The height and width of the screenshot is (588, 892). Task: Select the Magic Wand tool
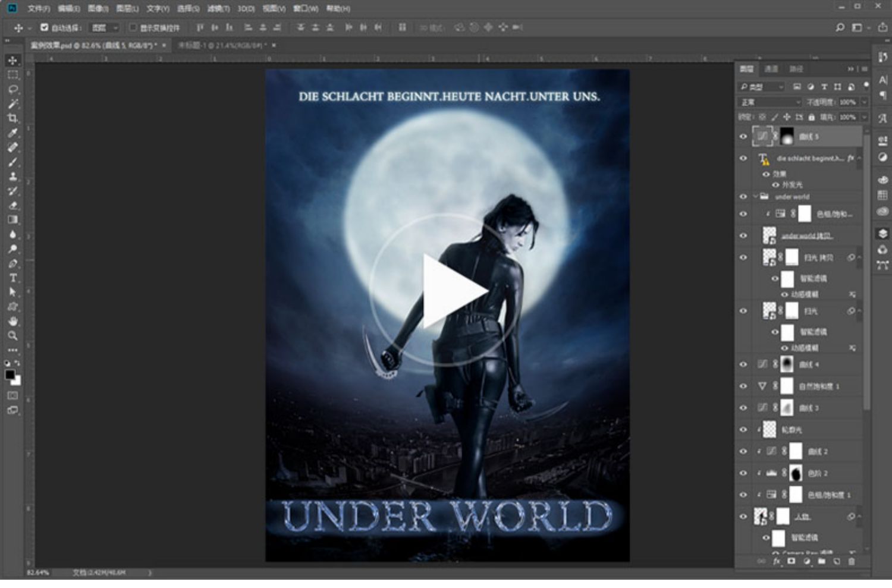[12, 103]
